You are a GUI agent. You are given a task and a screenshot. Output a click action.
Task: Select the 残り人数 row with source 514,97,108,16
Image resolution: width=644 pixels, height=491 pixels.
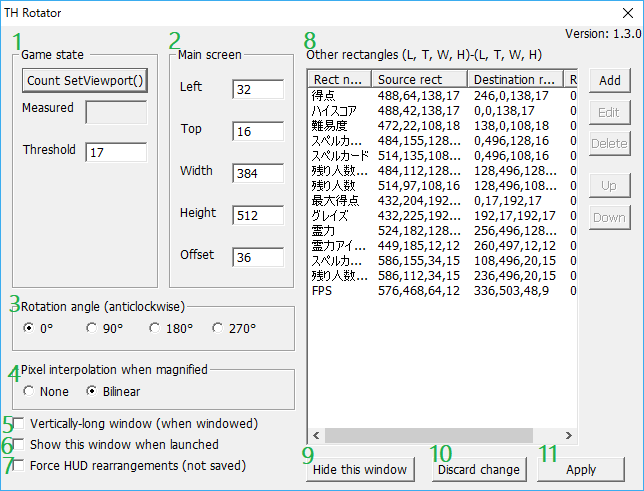pos(443,186)
